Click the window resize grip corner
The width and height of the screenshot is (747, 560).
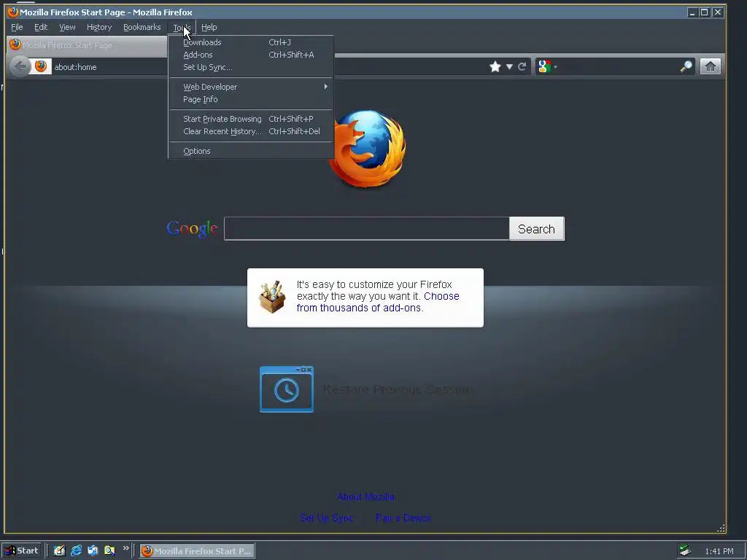(721, 528)
